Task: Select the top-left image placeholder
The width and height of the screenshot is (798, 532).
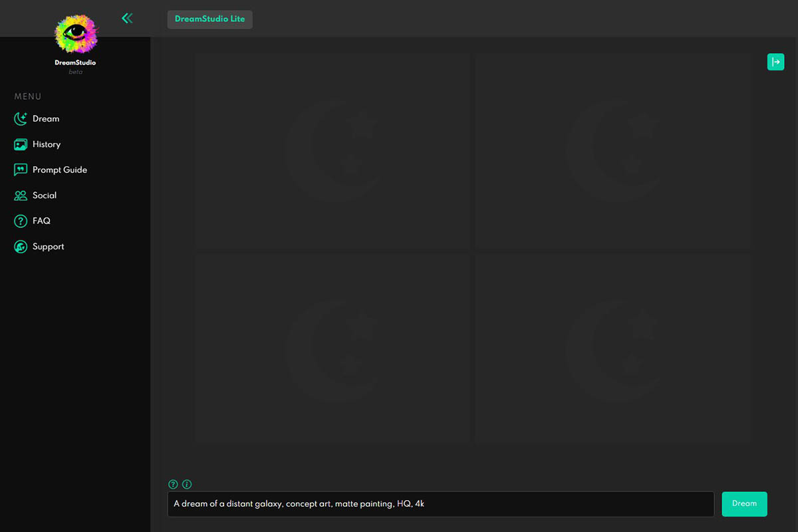Action: coord(333,151)
